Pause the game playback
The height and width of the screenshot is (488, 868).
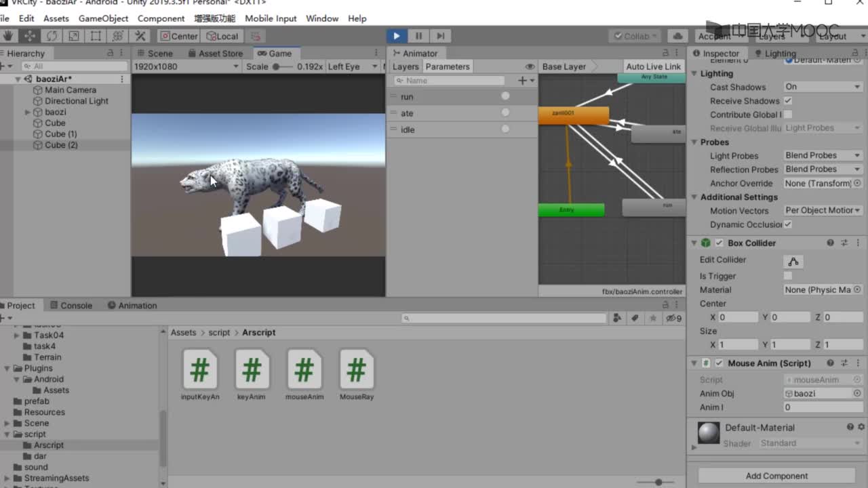[418, 36]
